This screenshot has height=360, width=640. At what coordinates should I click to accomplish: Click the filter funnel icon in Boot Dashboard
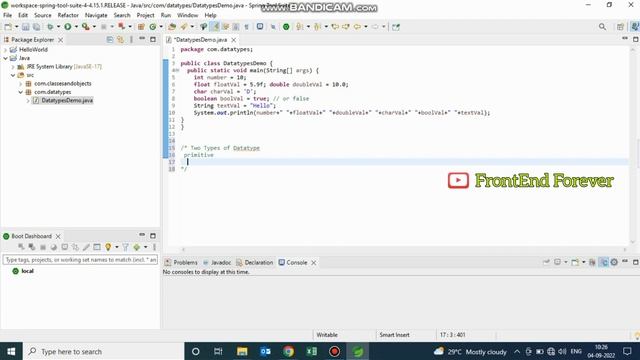click(125, 247)
